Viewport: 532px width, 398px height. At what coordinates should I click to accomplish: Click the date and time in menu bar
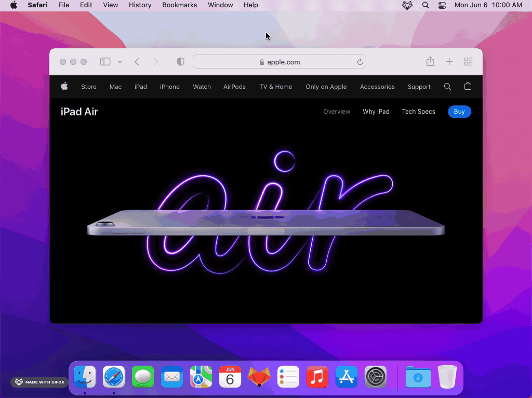point(488,5)
